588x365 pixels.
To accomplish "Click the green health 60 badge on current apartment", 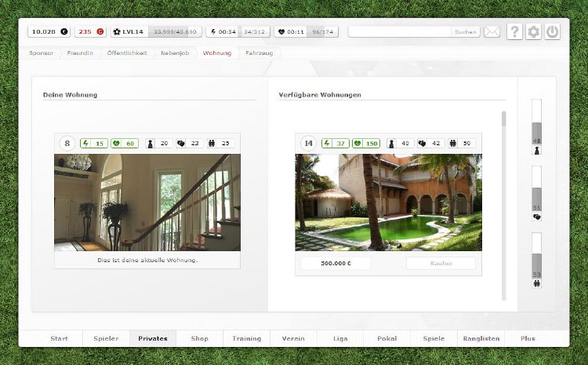I will tap(125, 144).
